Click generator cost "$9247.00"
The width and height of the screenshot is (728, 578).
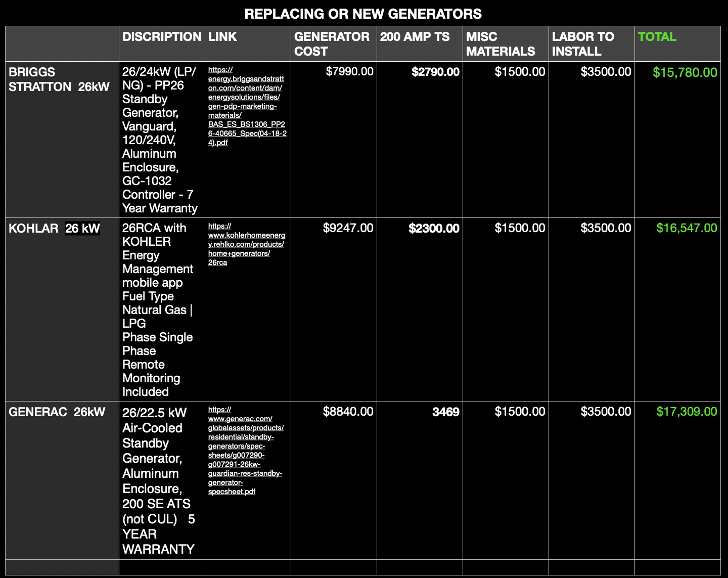[x=348, y=228]
